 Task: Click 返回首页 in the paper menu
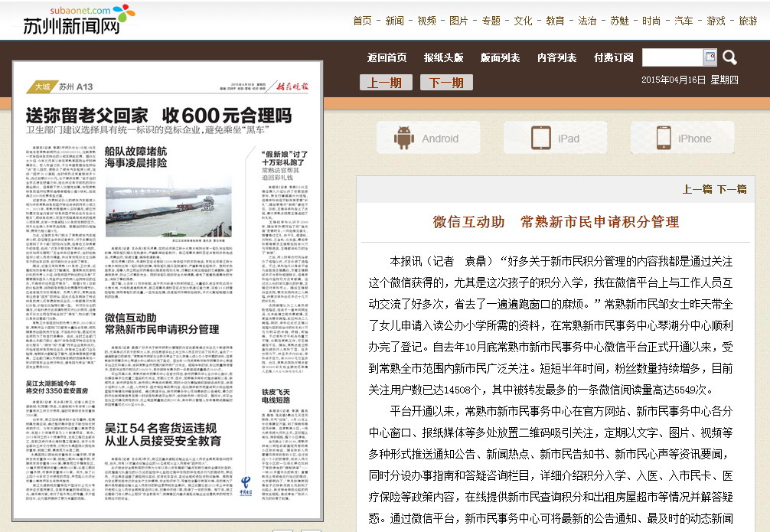click(387, 57)
